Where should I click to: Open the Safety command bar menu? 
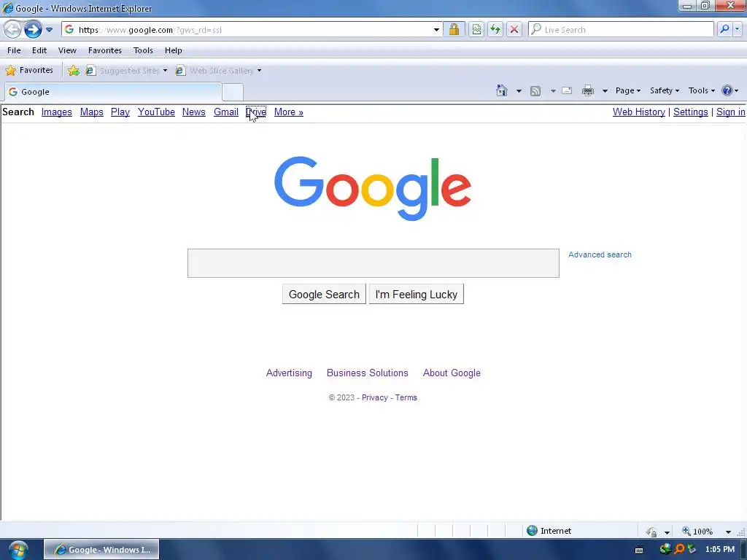tap(665, 90)
